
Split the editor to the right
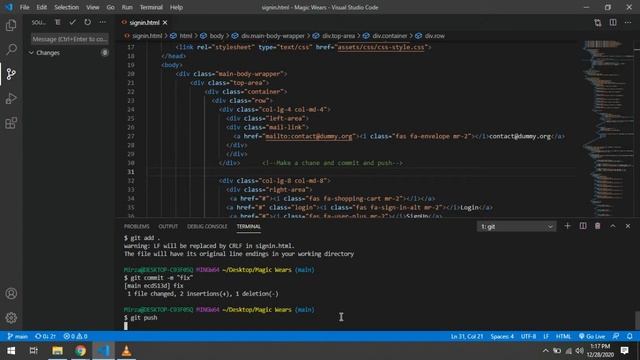coord(613,22)
